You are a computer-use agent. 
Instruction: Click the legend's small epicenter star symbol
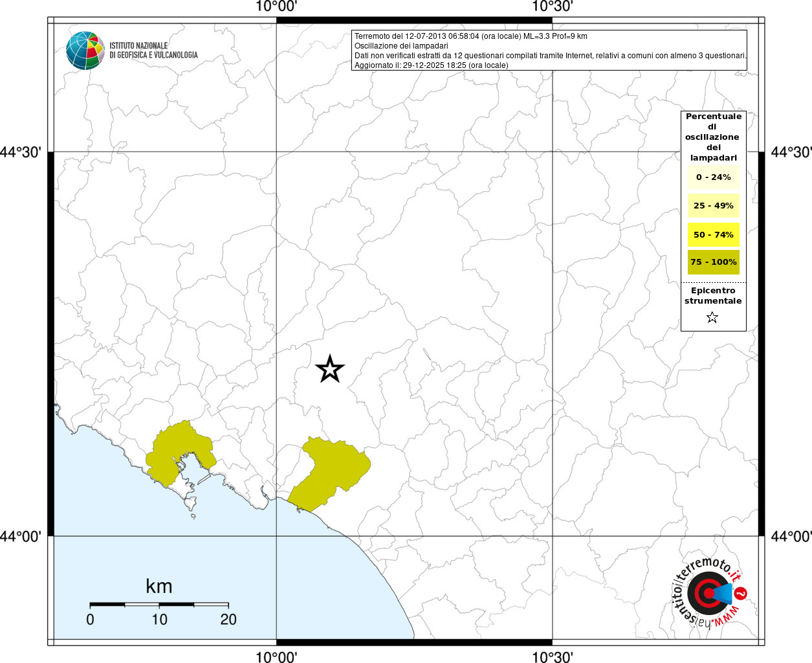[x=712, y=317]
